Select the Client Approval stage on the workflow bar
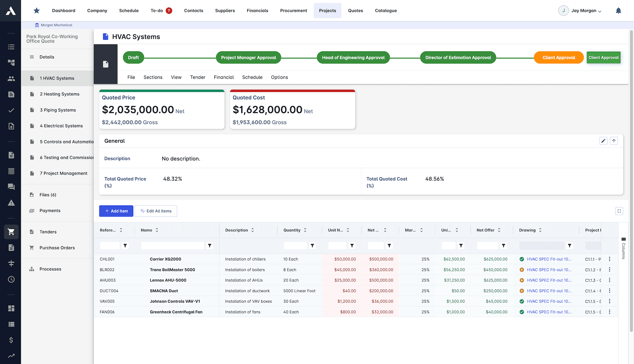 (559, 57)
